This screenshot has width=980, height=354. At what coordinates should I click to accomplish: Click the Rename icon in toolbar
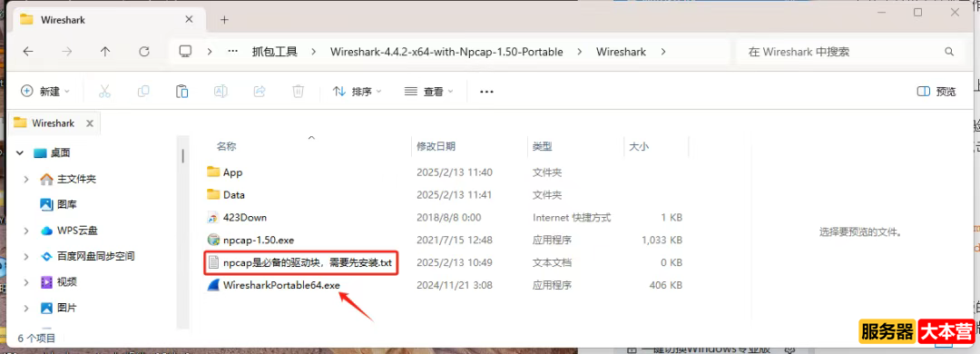point(220,92)
